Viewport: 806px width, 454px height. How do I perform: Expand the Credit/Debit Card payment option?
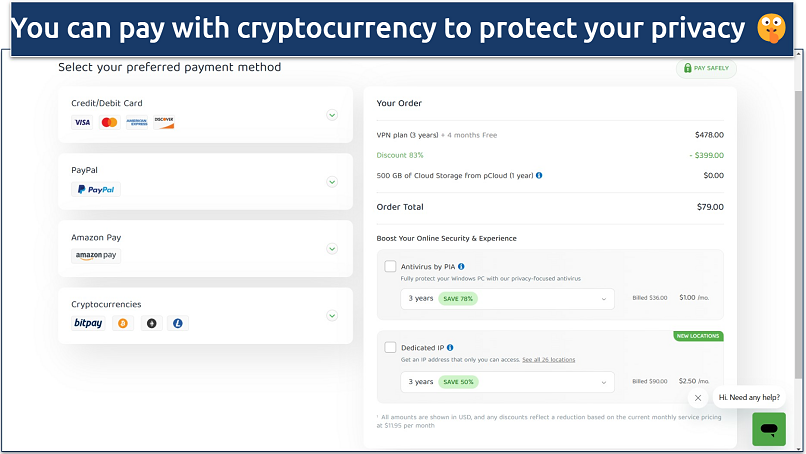point(332,114)
